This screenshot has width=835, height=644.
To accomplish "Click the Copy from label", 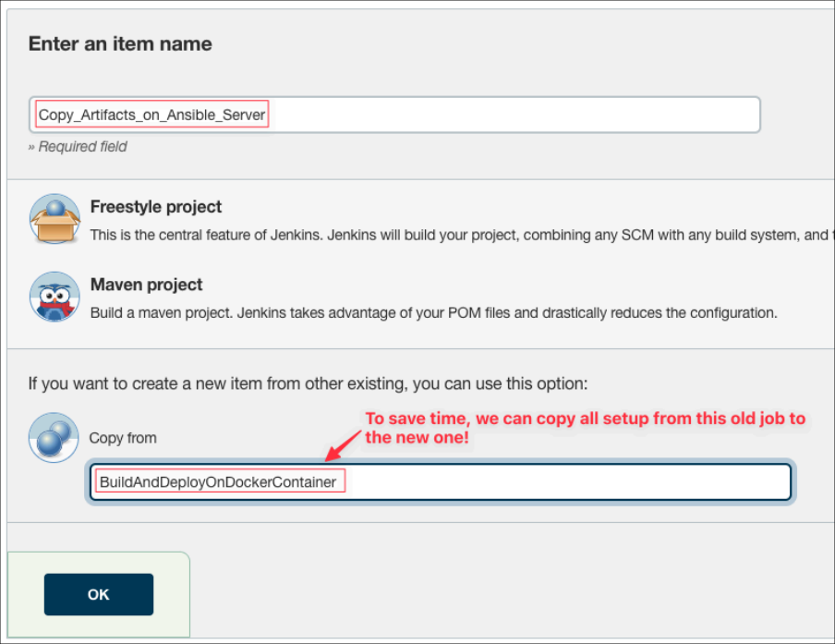I will click(123, 438).
